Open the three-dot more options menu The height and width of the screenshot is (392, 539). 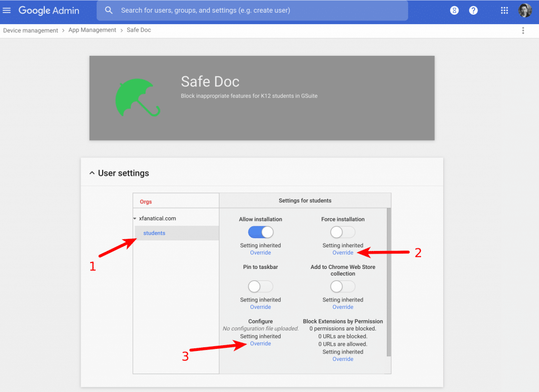click(x=523, y=31)
